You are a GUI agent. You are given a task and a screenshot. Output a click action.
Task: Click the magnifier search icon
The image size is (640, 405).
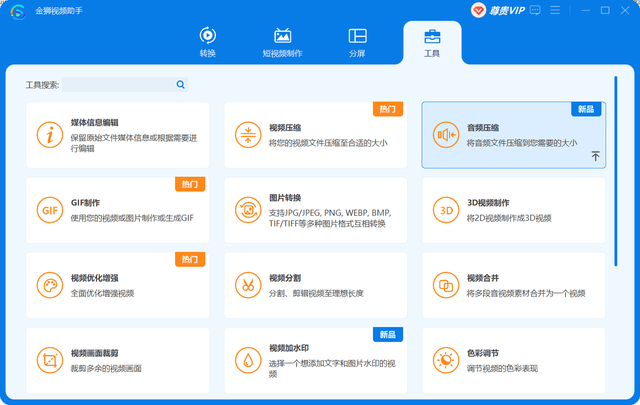[x=180, y=85]
